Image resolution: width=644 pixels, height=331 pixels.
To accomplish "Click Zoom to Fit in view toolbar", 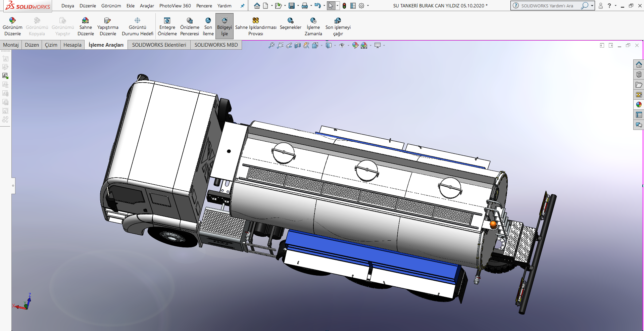I will (x=271, y=45).
